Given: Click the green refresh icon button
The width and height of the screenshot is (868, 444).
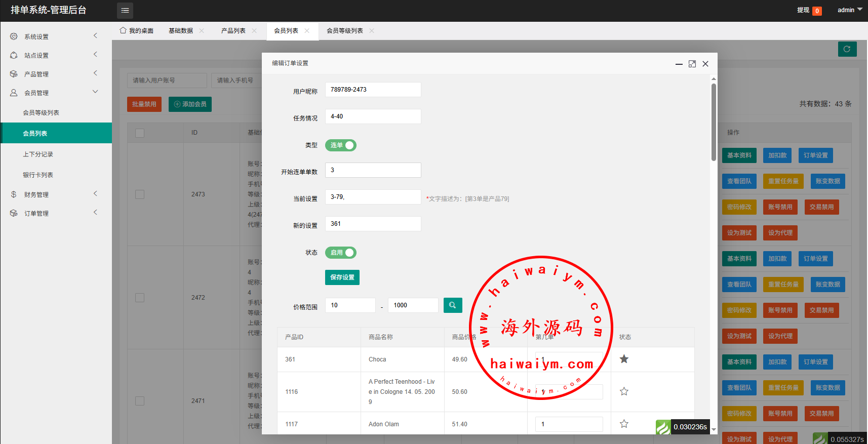Looking at the screenshot, I should click(847, 49).
